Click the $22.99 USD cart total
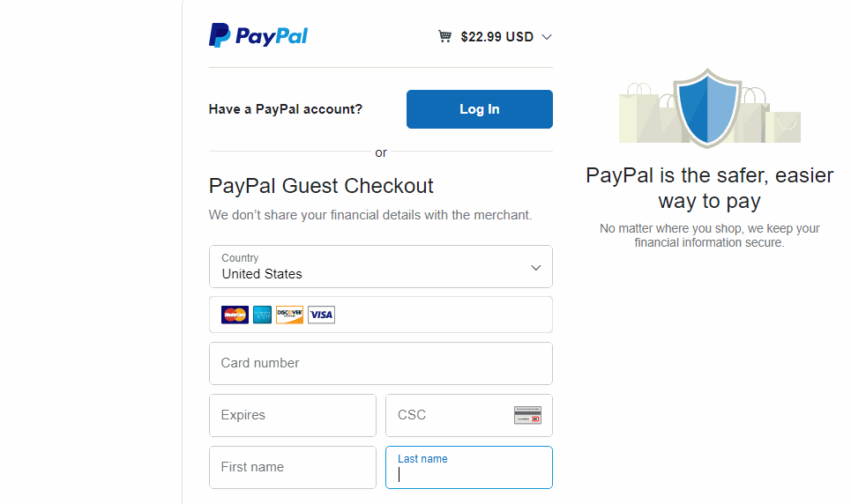Image resolution: width=851 pixels, height=504 pixels. [497, 37]
